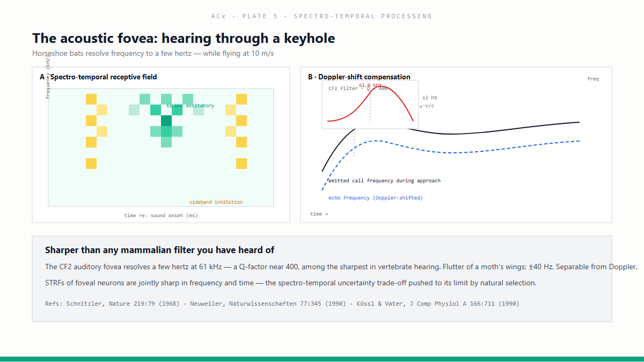The height and width of the screenshot is (362, 644).
Task: Click the 'sideband inhibition' label
Action: (x=216, y=202)
